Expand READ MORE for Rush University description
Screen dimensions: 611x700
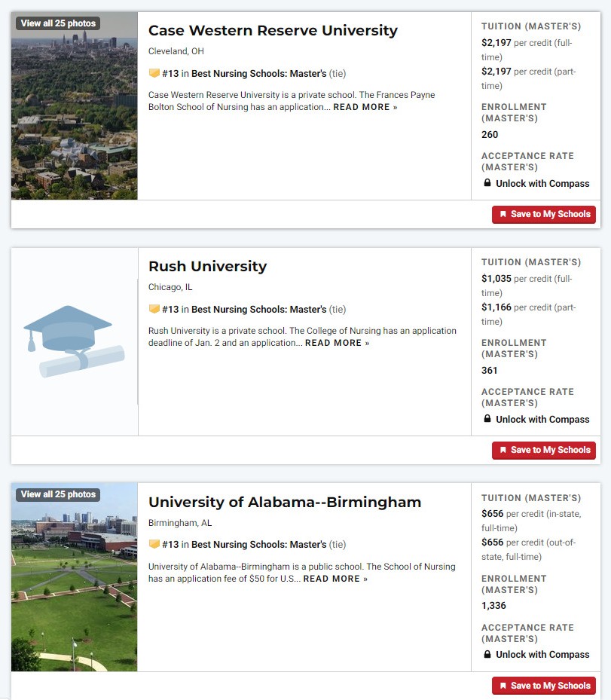(x=337, y=343)
